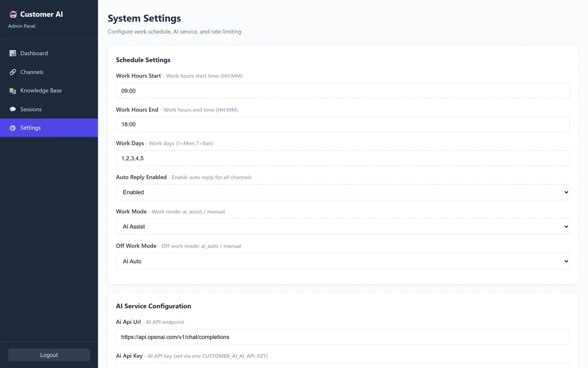Viewport: 588px width, 368px height.
Task: Click the Dashboard bar chart icon
Action: pyautogui.click(x=12, y=53)
